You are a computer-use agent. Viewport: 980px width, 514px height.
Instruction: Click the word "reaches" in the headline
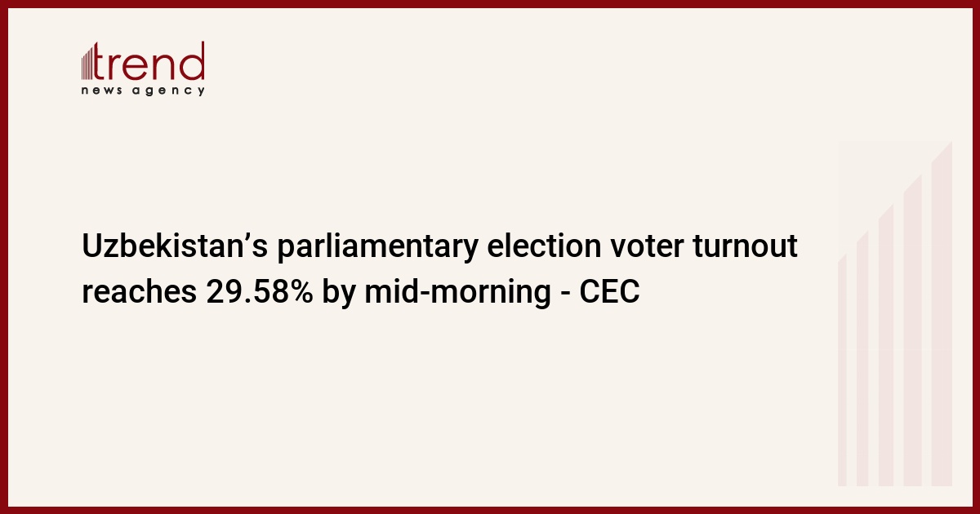(135, 291)
